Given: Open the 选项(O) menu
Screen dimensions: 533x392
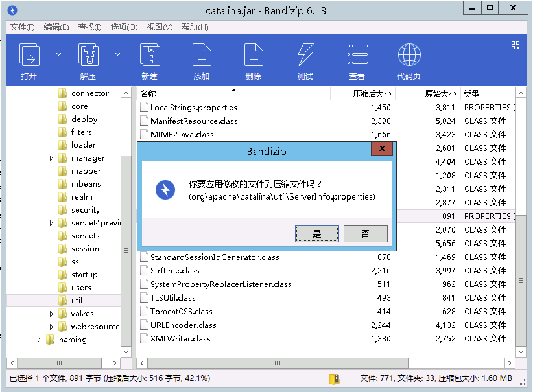Looking at the screenshot, I should pos(124,27).
